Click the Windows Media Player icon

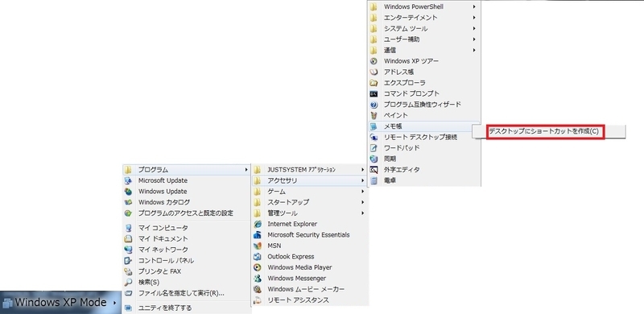point(258,267)
